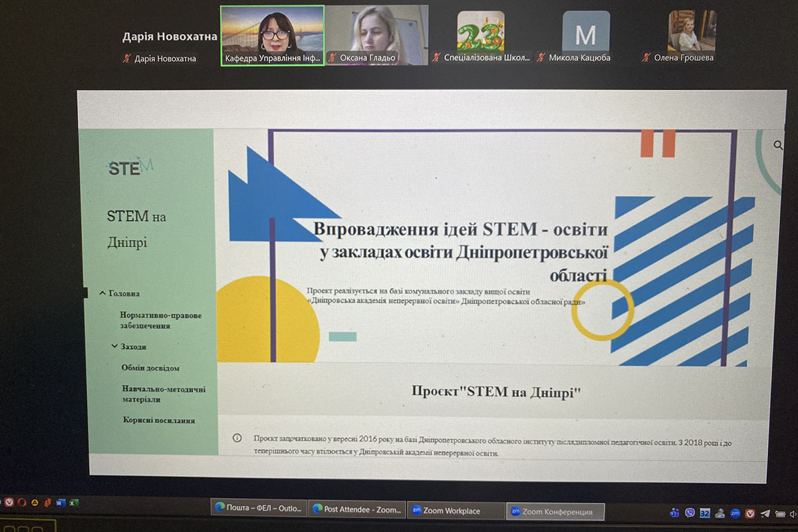Viewport: 798px width, 532px height.
Task: Click the Проєкт започатковано у вересні 2016 paragraph
Action: [493, 447]
